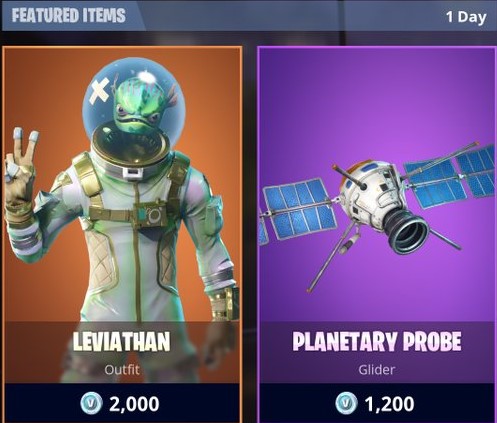
Task: Click the V-Bucks icon beside 2,000
Action: pyautogui.click(x=91, y=402)
